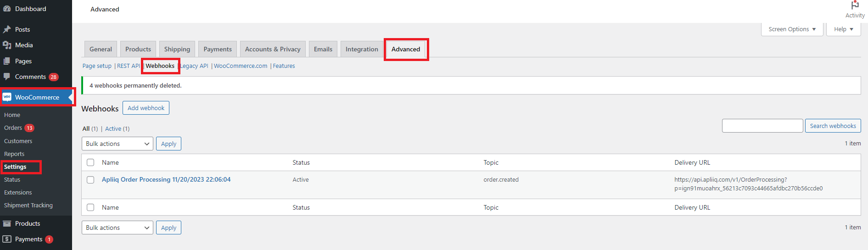Screen dimensions: 868x250
Task: Click the bottom Apply button
Action: (168, 228)
